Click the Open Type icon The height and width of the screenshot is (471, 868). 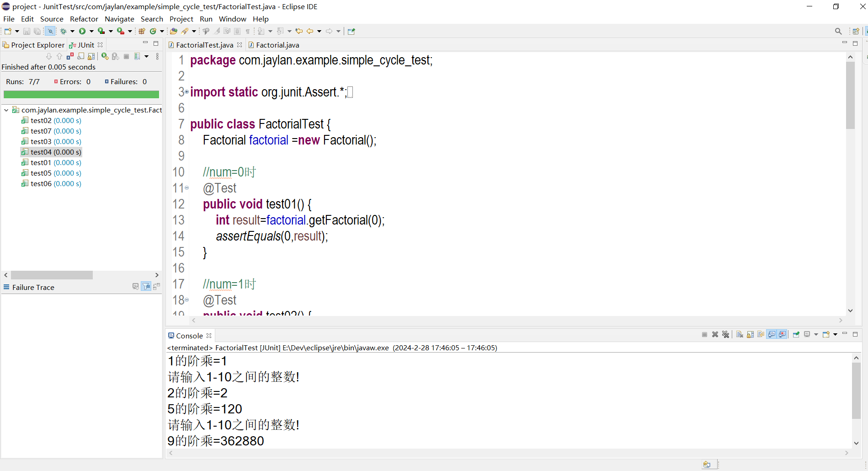[174, 31]
